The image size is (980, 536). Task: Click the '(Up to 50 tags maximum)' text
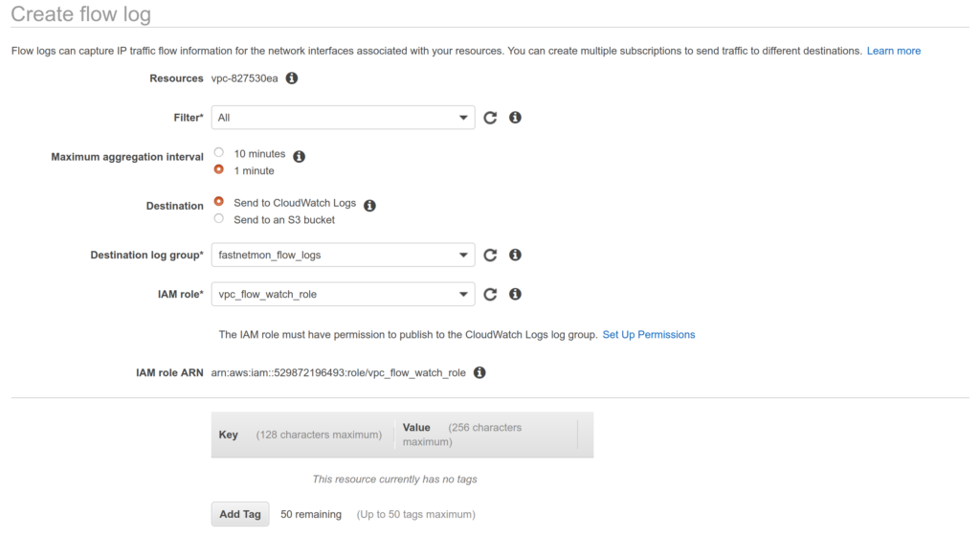tap(416, 514)
